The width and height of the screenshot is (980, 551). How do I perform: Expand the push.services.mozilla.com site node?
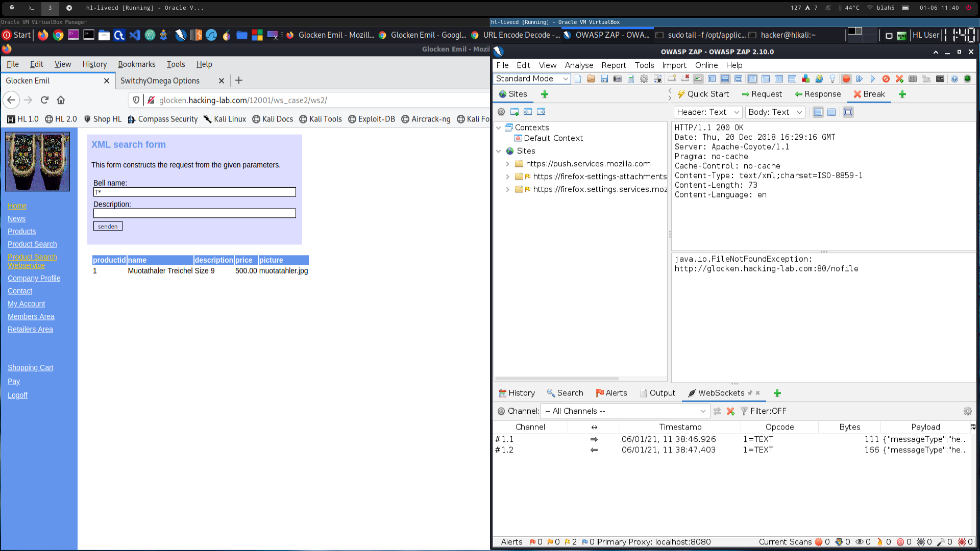click(x=507, y=164)
